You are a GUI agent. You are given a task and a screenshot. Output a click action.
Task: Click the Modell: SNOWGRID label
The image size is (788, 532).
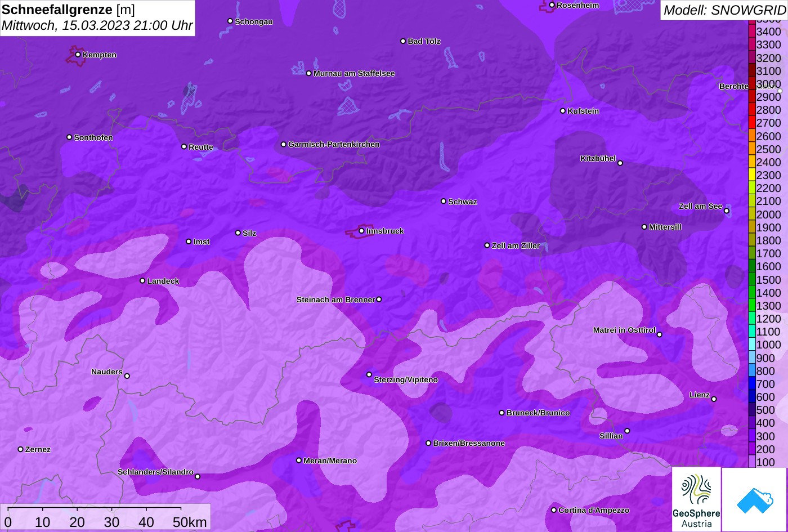pos(724,10)
